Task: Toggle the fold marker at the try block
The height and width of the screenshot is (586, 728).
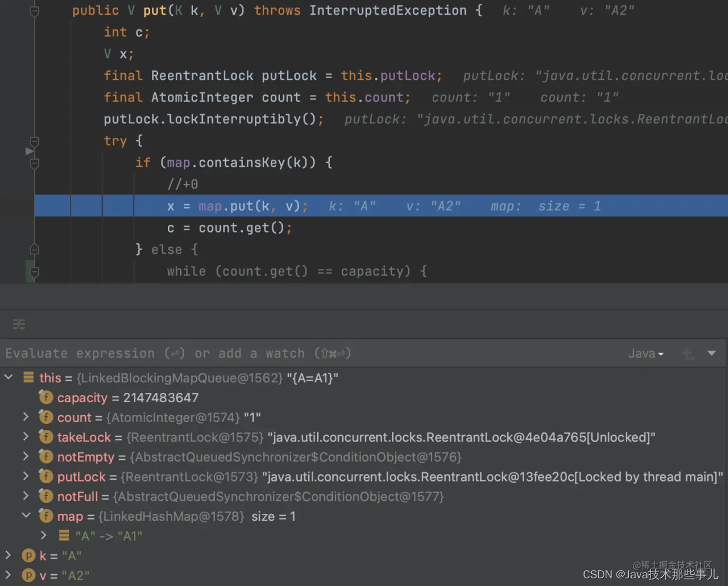Action: (x=35, y=142)
